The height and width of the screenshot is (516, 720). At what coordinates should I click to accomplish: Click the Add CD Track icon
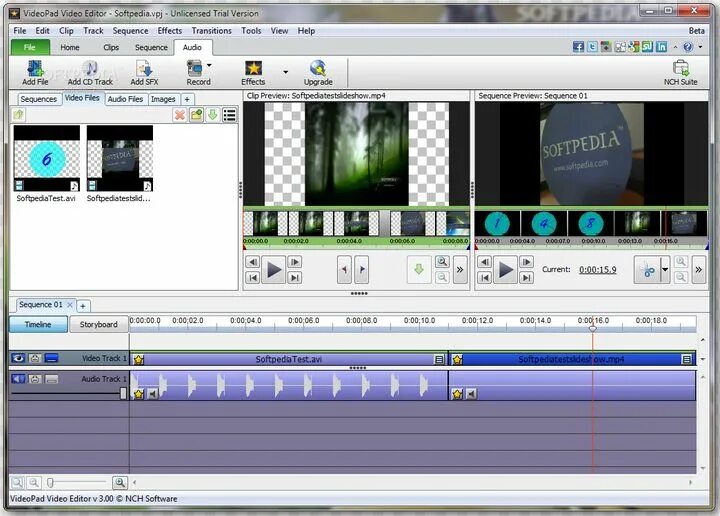(90, 73)
